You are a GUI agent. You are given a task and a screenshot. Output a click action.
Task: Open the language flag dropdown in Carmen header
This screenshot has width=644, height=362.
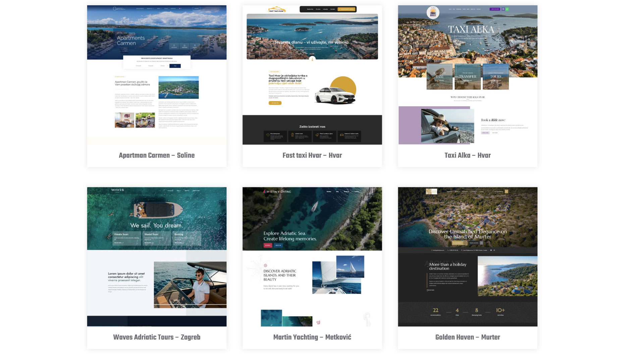click(180, 9)
